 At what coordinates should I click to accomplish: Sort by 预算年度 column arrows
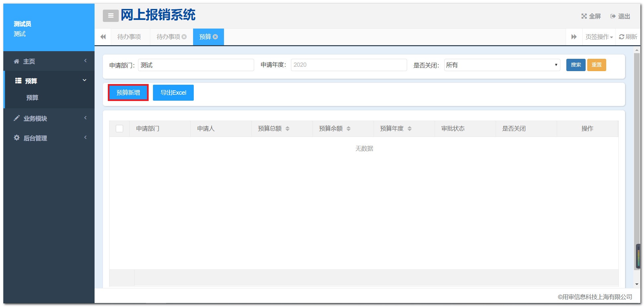(x=409, y=129)
